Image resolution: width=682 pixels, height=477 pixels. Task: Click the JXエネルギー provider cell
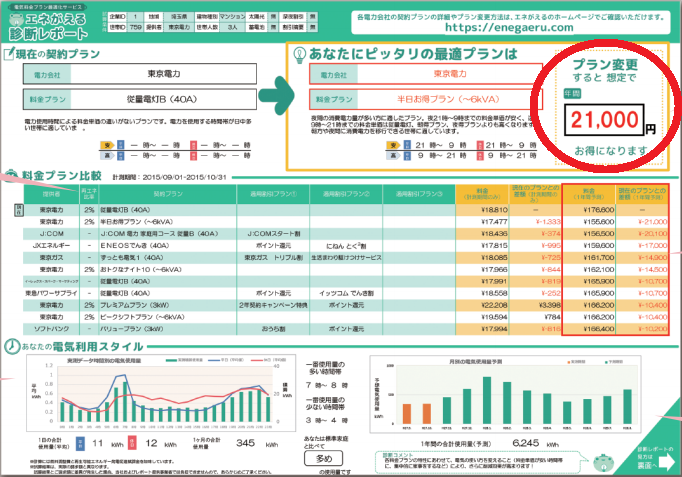pos(51,246)
